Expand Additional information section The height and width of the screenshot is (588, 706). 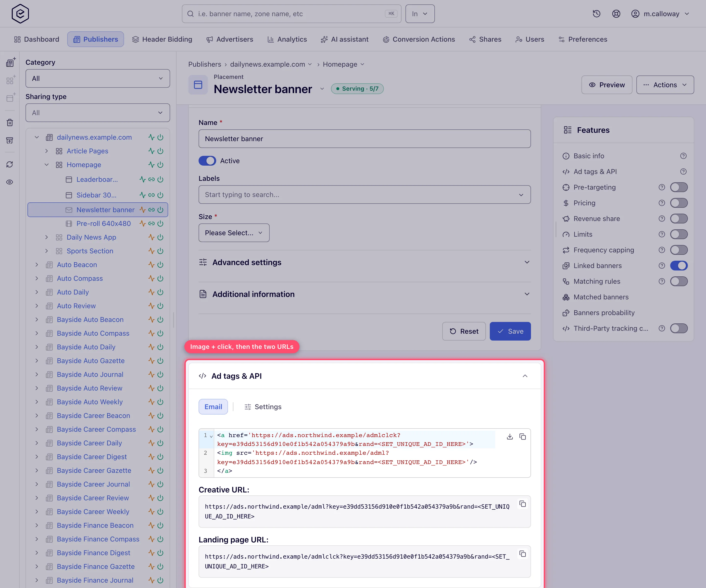click(365, 294)
